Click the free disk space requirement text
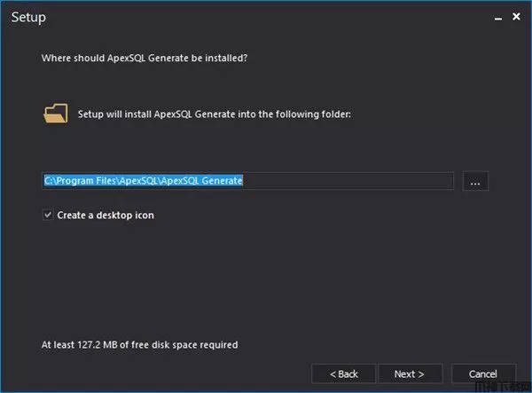 click(140, 344)
